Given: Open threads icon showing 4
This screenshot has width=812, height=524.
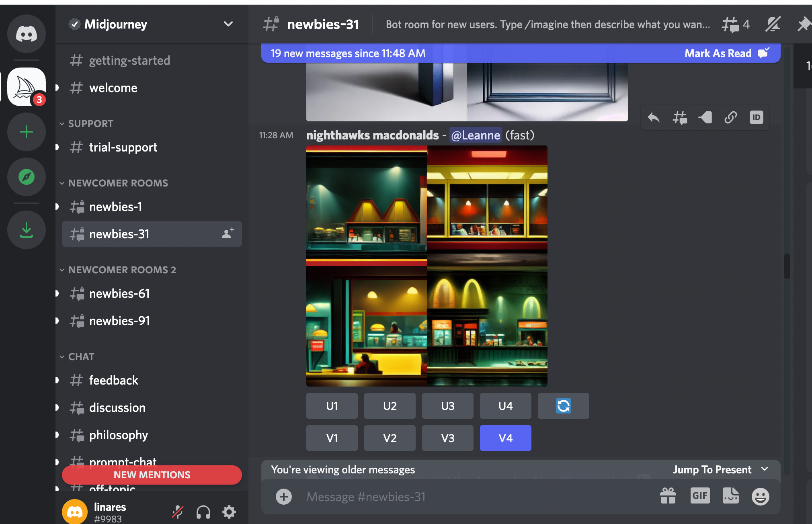Looking at the screenshot, I should (x=736, y=25).
